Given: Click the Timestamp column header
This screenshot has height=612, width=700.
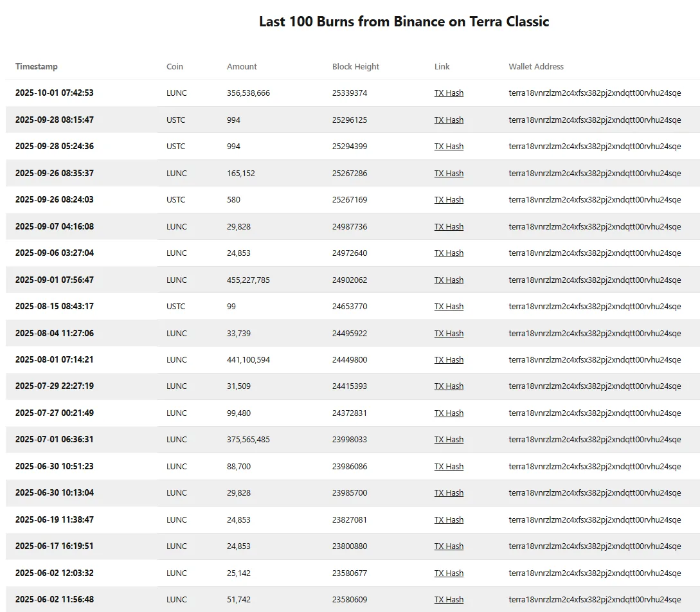Looking at the screenshot, I should click(37, 67).
